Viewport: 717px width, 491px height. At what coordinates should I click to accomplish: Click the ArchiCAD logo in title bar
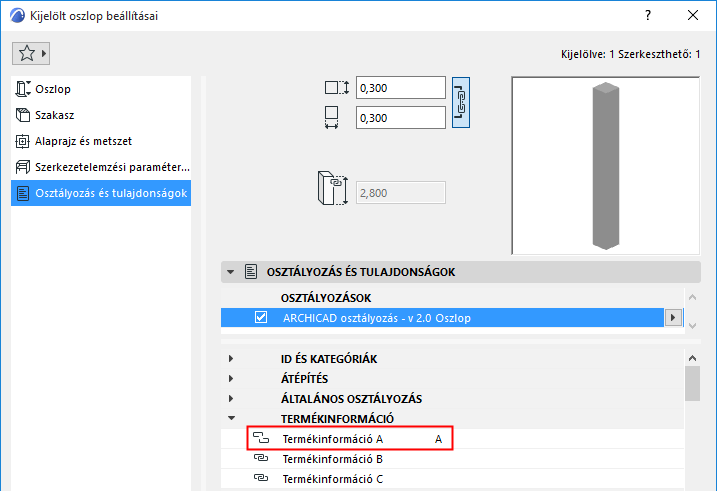[17, 16]
